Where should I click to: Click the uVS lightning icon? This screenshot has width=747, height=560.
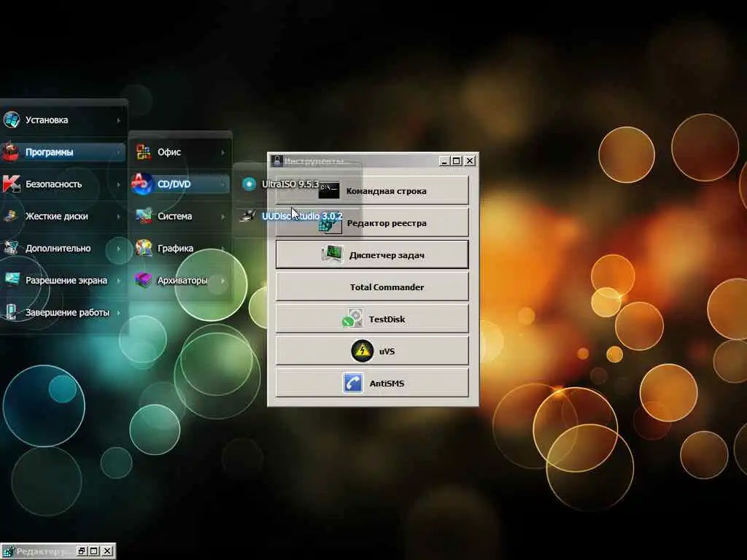coord(363,351)
